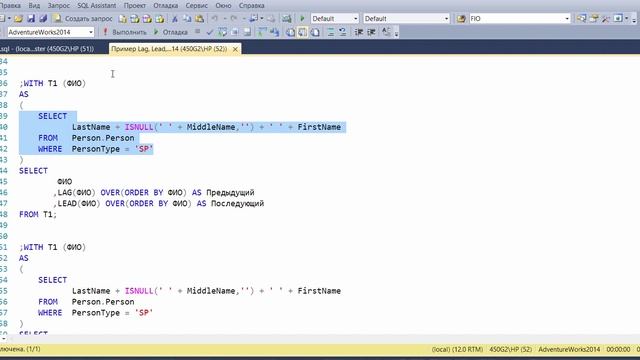Viewport: 640px width, 360px height.
Task: Display the estimated execution plan
Action: pyautogui.click(x=222, y=32)
